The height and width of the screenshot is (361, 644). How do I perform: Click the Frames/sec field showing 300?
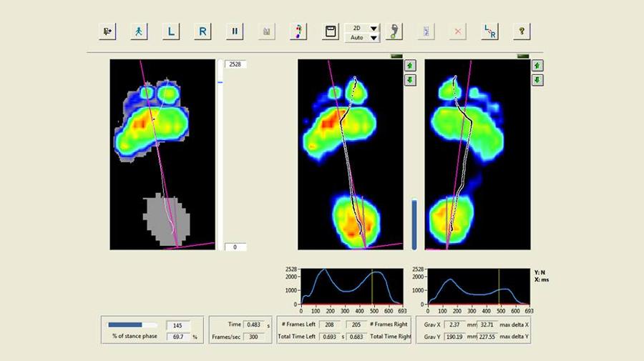[x=255, y=337]
